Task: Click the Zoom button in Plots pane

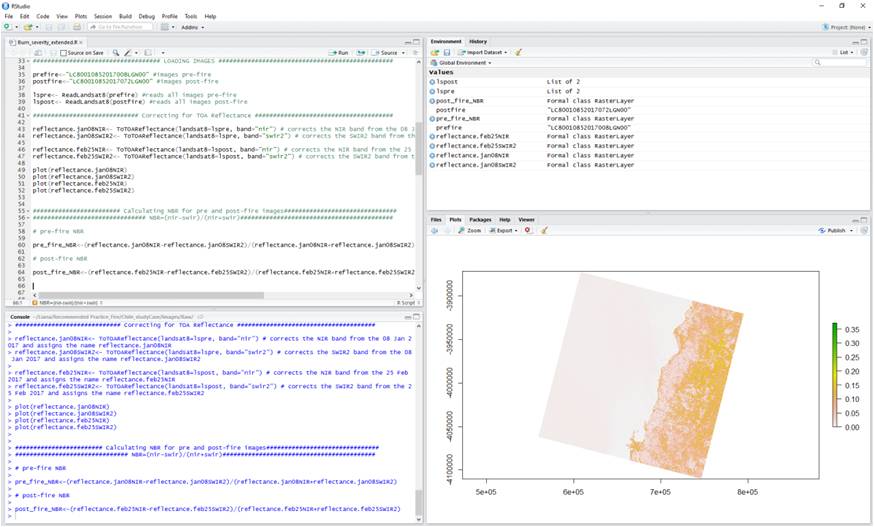Action: [469, 230]
